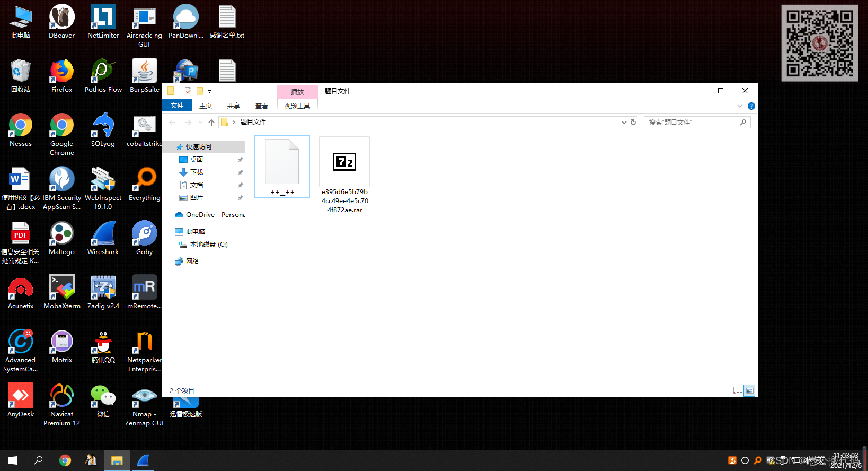
Task: Select the ++_++ file
Action: click(282, 167)
